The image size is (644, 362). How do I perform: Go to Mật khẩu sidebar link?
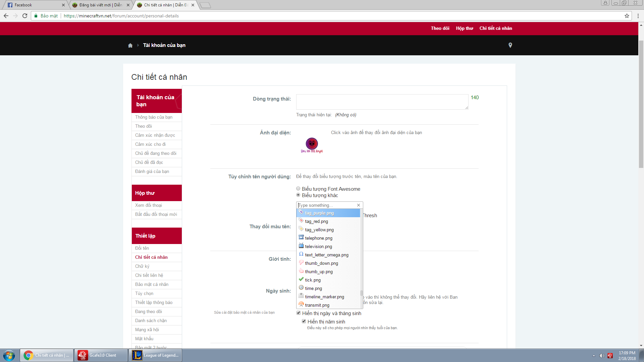click(x=144, y=339)
